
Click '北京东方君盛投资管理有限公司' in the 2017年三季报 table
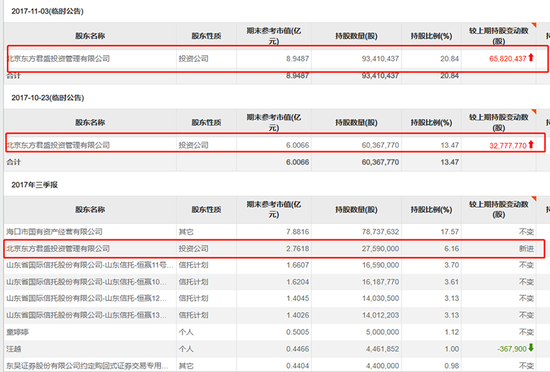[x=58, y=249]
